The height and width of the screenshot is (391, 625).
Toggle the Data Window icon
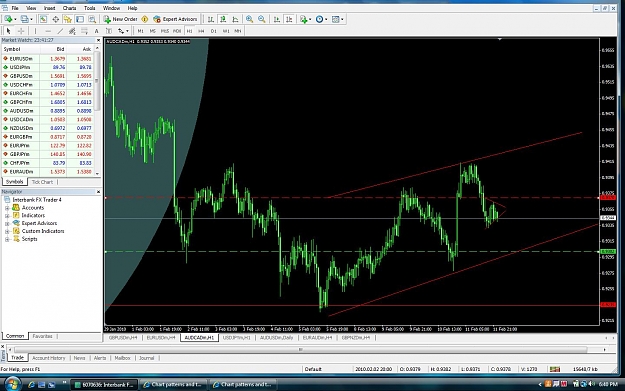coord(55,19)
